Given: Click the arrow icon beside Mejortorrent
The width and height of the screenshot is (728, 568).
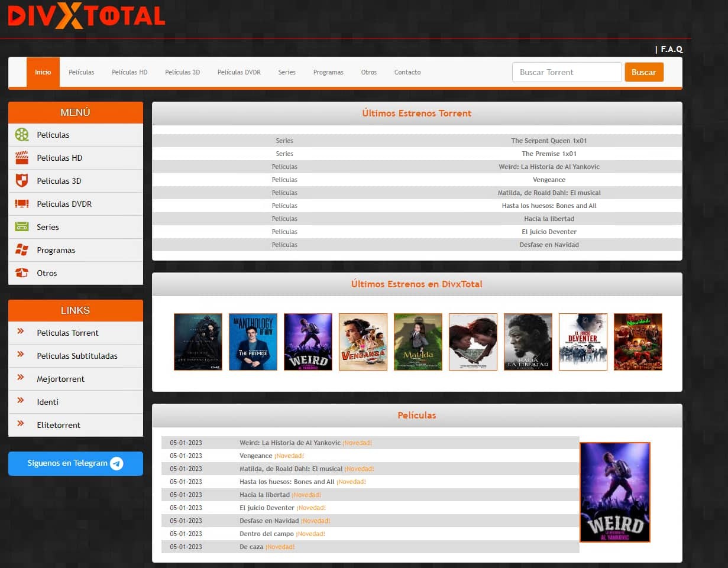Looking at the screenshot, I should click(x=21, y=378).
